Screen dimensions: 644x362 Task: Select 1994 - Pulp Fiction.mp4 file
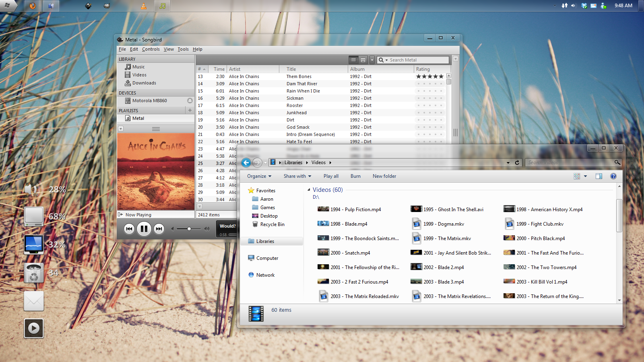pos(349,210)
